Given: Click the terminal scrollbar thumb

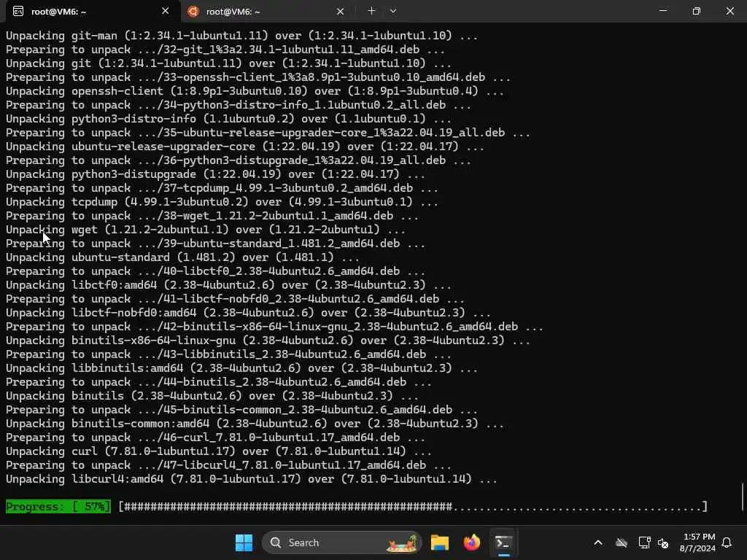Looking at the screenshot, I should pos(743,497).
